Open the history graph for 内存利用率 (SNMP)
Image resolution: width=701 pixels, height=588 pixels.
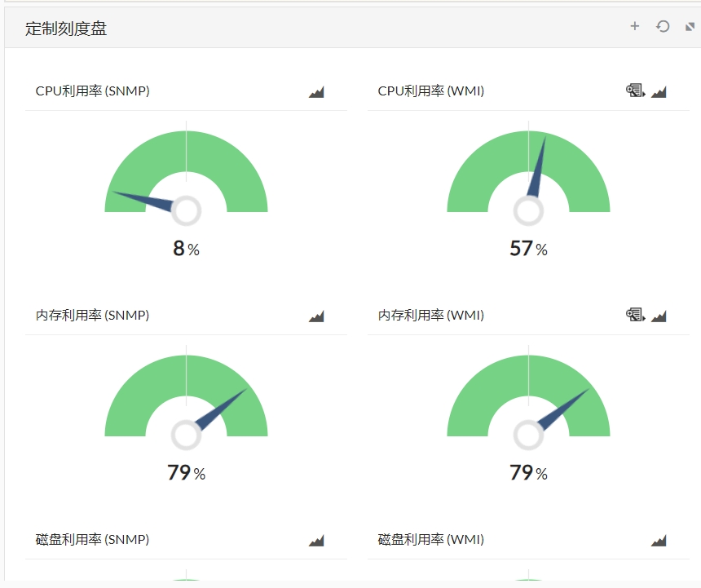(x=317, y=315)
